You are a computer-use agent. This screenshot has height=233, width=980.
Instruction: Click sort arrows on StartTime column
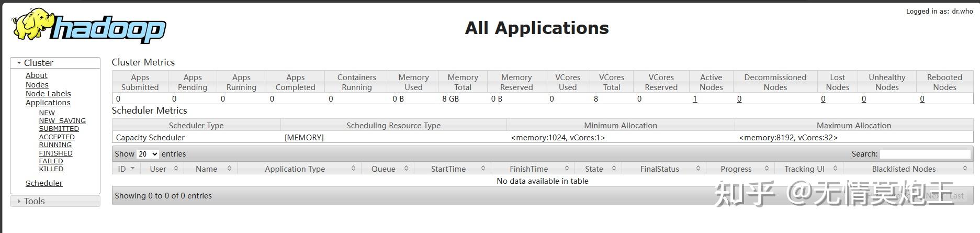pyautogui.click(x=483, y=169)
